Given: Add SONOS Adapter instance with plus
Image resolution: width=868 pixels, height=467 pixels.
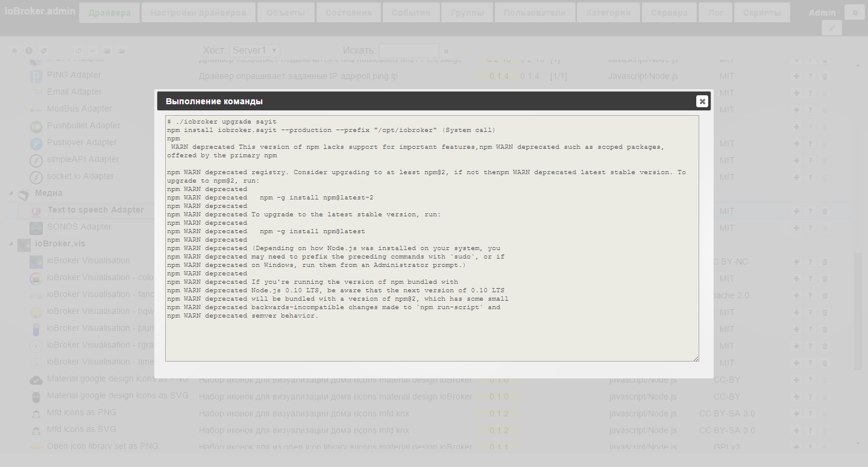Looking at the screenshot, I should [x=796, y=228].
